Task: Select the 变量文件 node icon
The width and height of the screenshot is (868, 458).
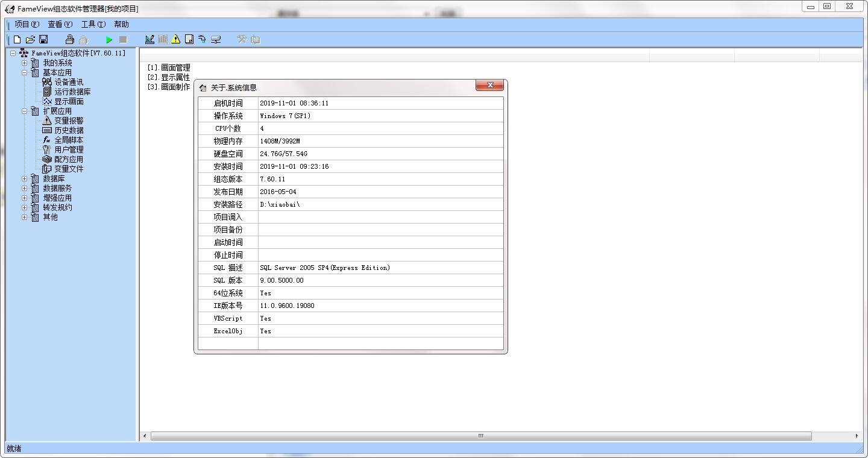Action: [x=47, y=169]
